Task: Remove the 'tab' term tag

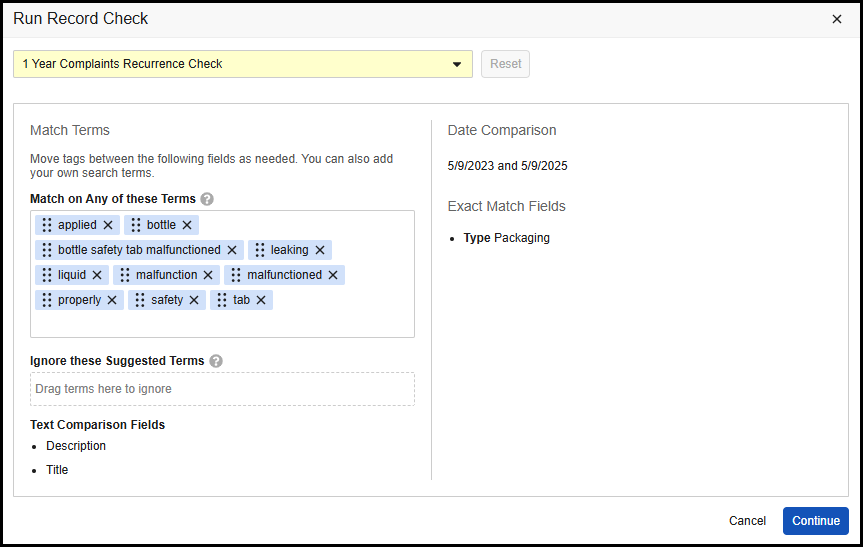Action: tap(261, 300)
